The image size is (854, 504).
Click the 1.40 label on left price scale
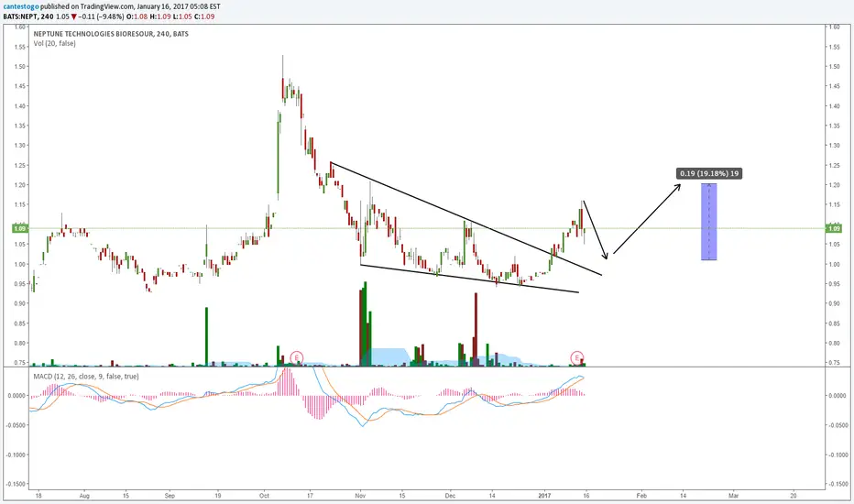20,106
